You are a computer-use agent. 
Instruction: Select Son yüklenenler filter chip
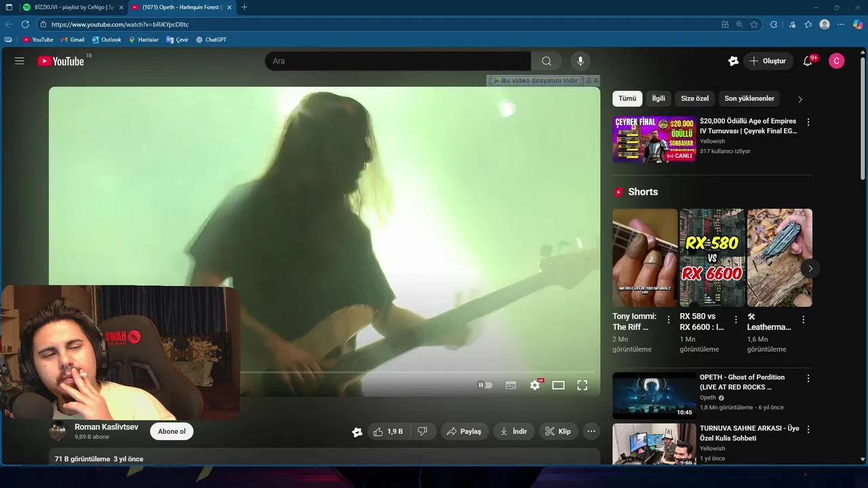click(x=749, y=98)
